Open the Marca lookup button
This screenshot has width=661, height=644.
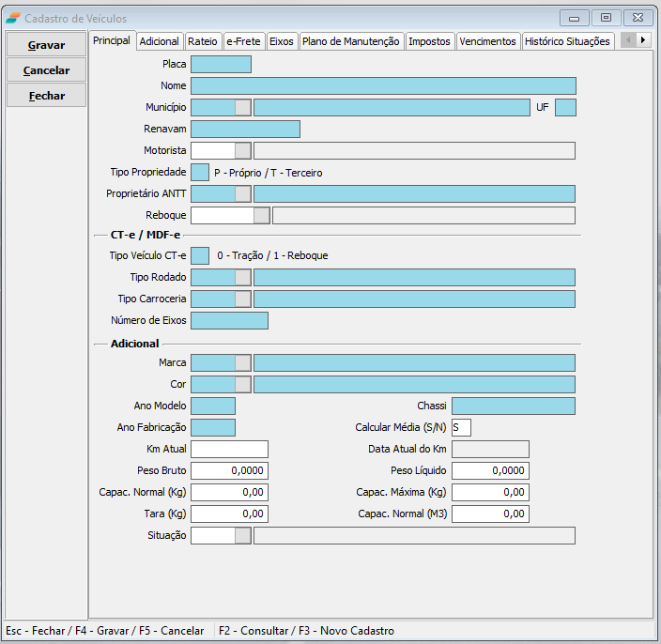[x=243, y=362]
